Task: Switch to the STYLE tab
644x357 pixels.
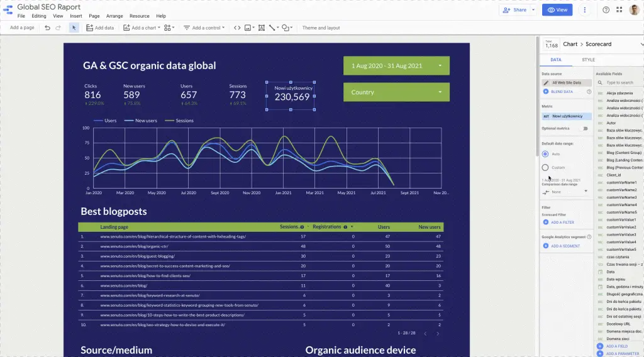Action: (588, 60)
